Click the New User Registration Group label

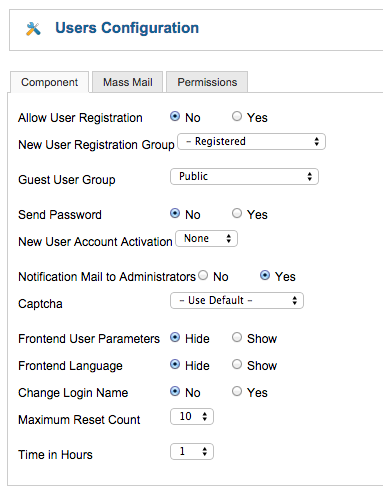tap(96, 145)
